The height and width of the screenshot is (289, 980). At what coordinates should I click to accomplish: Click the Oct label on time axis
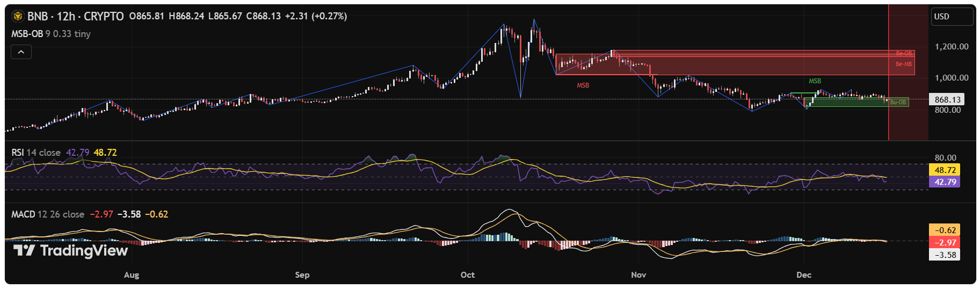(467, 275)
